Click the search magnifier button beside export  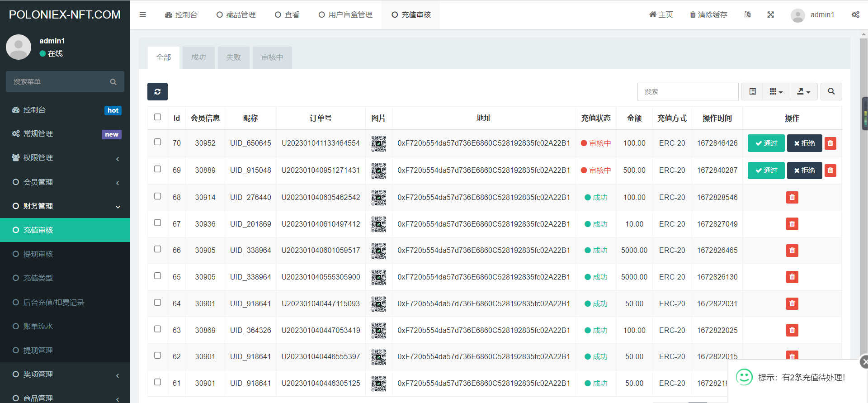[831, 91]
